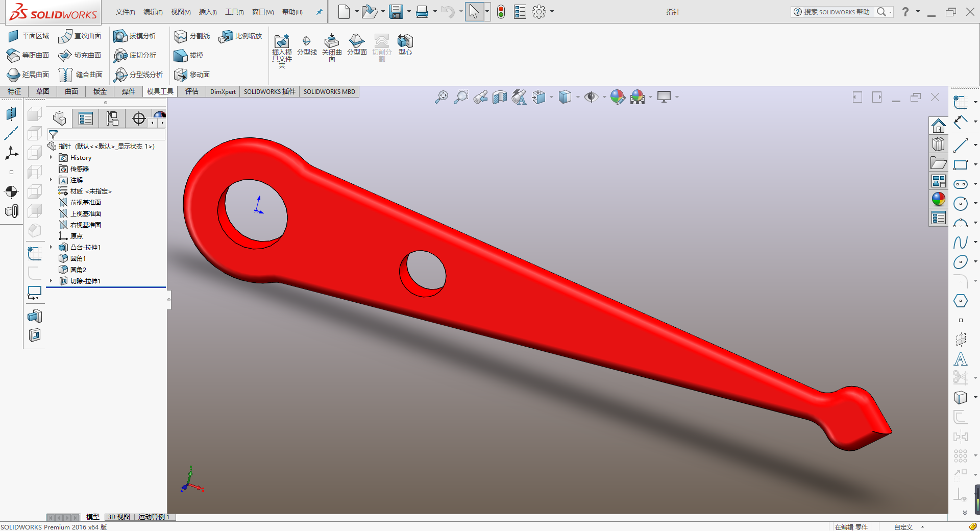Click the 拔模 draft tool

point(189,55)
